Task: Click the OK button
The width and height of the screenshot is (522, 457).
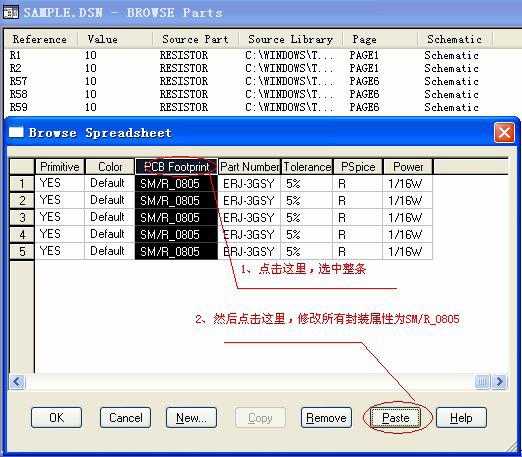Action: click(56, 417)
